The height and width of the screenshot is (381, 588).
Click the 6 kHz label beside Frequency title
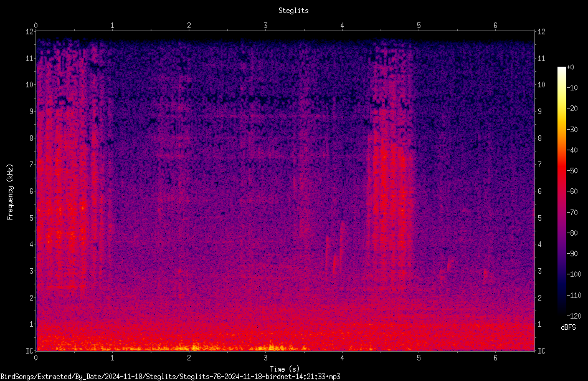[31, 191]
